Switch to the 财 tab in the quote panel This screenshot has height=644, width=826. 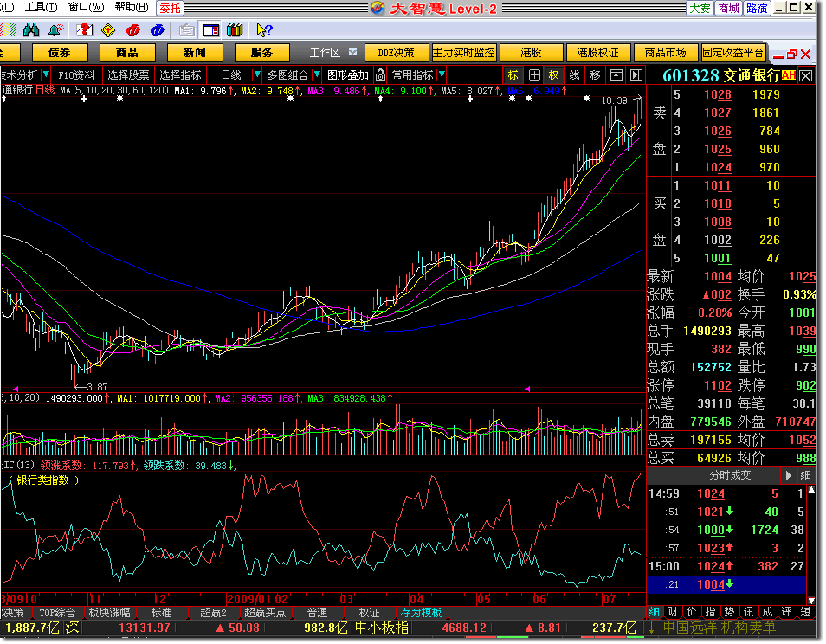(672, 612)
